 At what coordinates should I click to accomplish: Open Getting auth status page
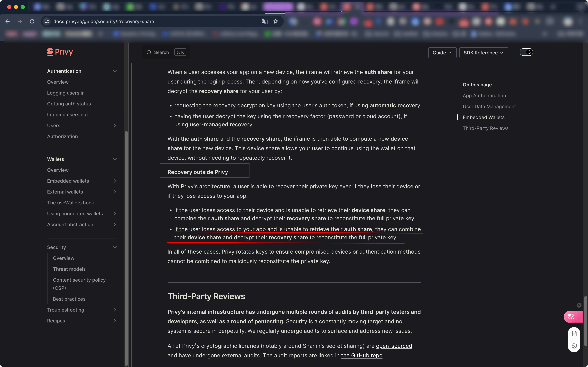point(69,104)
